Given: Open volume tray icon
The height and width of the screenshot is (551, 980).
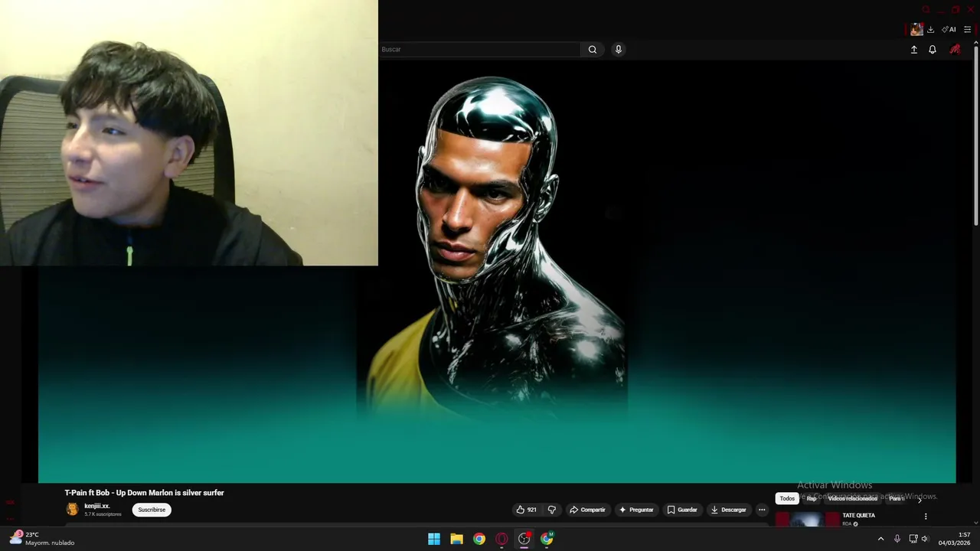Looking at the screenshot, I should (x=925, y=539).
